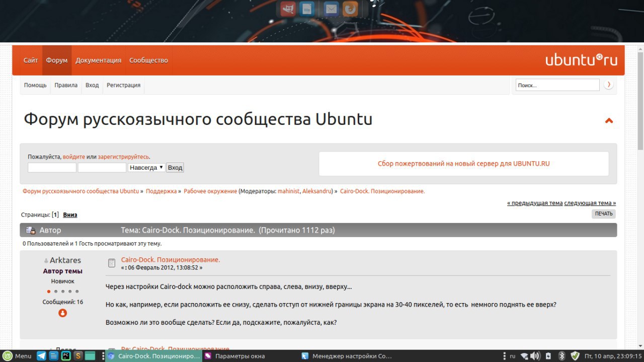Open the Ubuntu.ru server donation link
The width and height of the screenshot is (644, 362).
click(464, 164)
